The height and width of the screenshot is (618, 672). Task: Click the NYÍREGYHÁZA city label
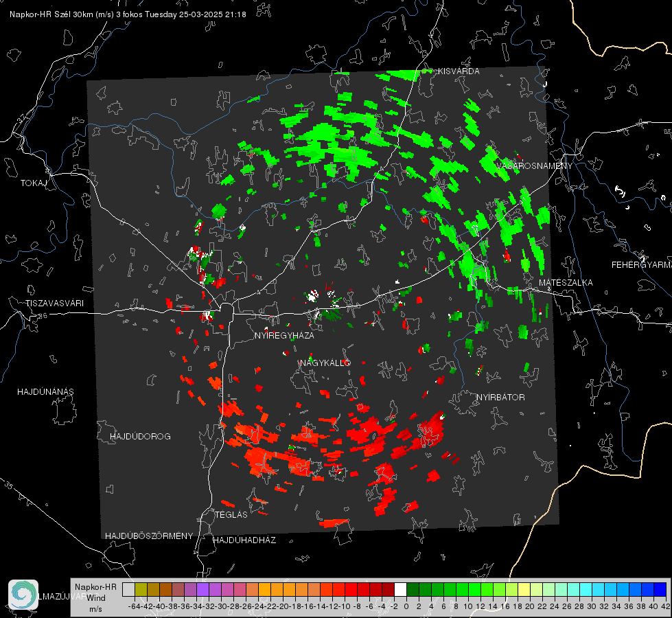(x=284, y=335)
